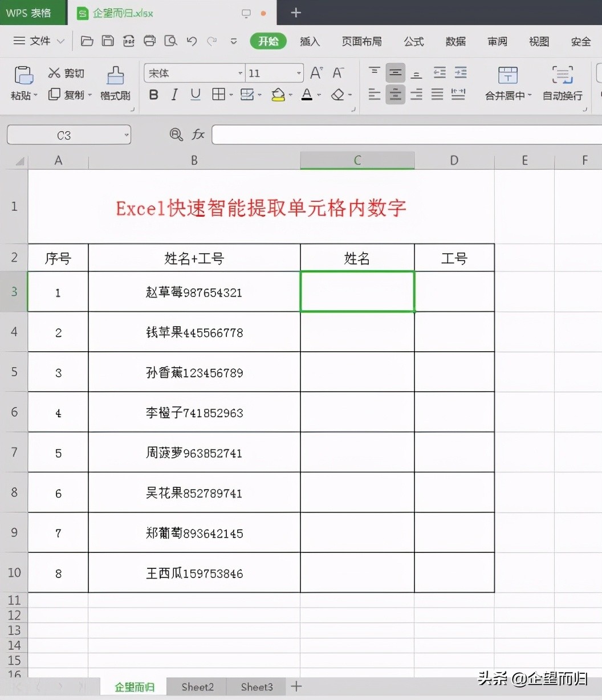Image resolution: width=602 pixels, height=700 pixels.
Task: Click the distributed alignment icon
Action: pyautogui.click(x=458, y=95)
